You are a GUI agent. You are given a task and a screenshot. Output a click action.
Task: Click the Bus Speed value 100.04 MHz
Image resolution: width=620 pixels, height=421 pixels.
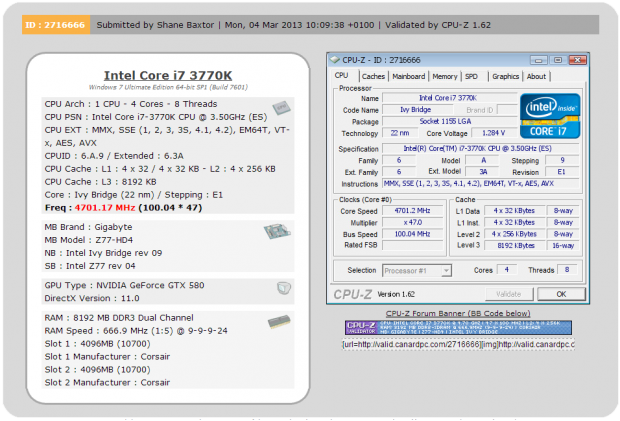tap(412, 234)
